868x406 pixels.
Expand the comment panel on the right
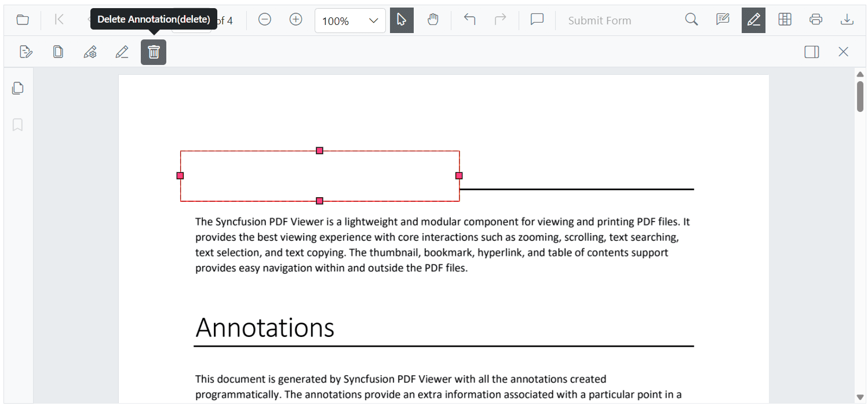tap(811, 52)
